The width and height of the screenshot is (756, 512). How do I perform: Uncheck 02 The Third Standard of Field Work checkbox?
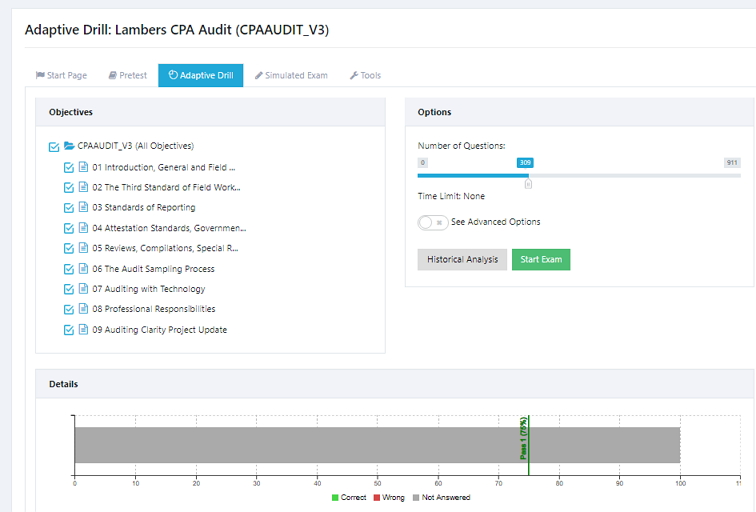click(69, 188)
